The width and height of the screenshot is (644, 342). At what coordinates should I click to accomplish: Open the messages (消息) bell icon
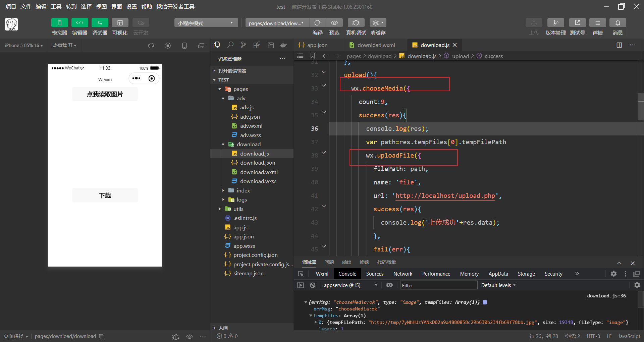[618, 23]
